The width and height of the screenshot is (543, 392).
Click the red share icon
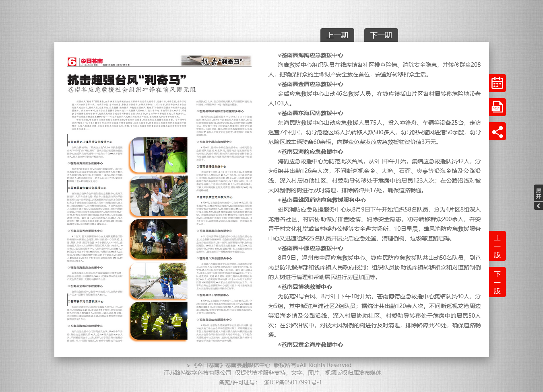(497, 132)
